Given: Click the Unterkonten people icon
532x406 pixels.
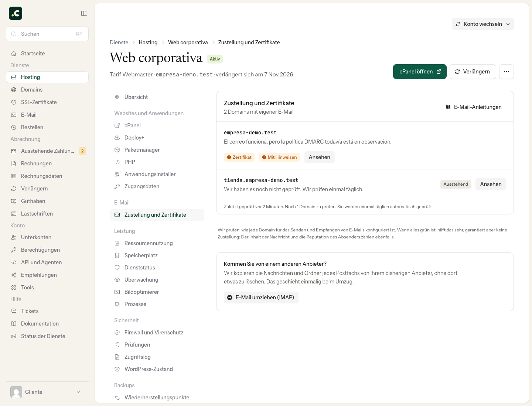Looking at the screenshot, I should [x=14, y=237].
